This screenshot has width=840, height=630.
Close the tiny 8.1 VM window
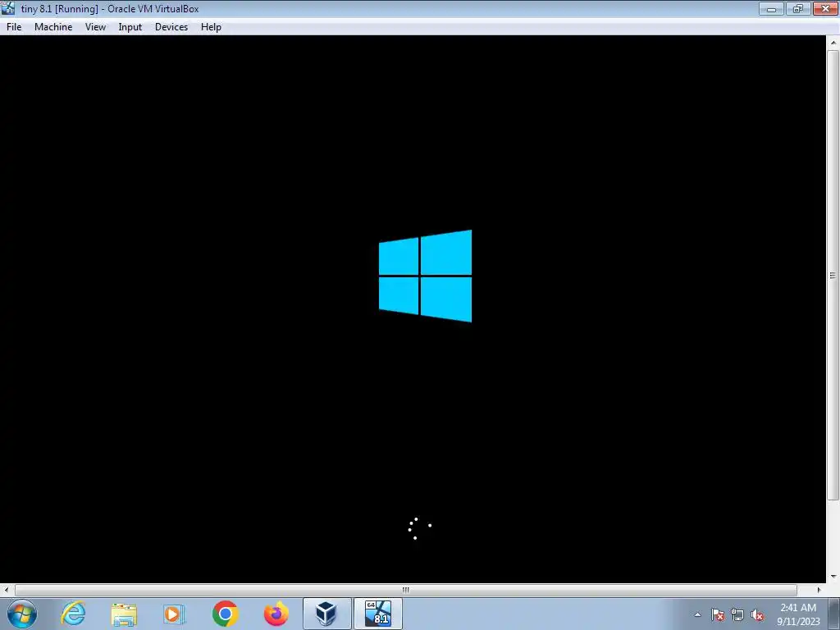825,8
